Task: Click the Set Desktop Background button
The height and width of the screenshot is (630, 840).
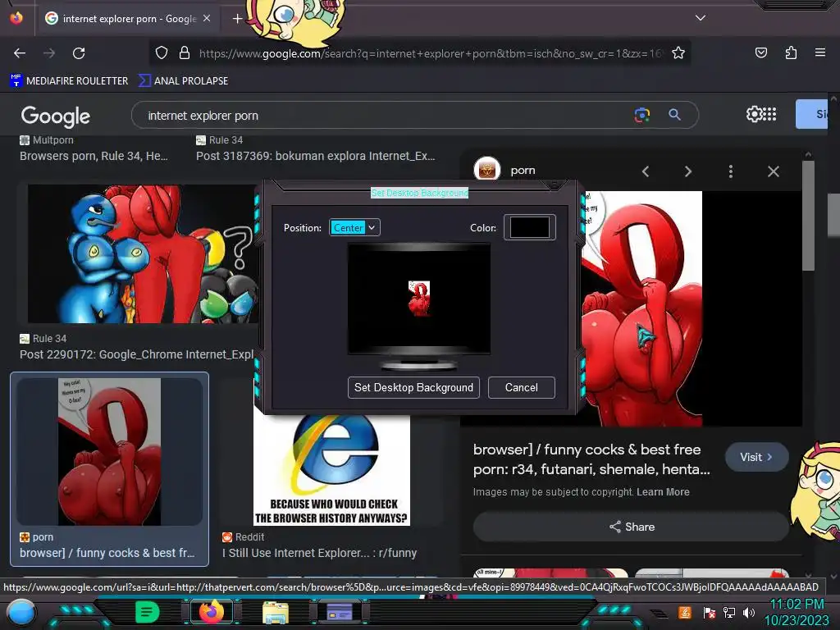Action: (x=413, y=387)
